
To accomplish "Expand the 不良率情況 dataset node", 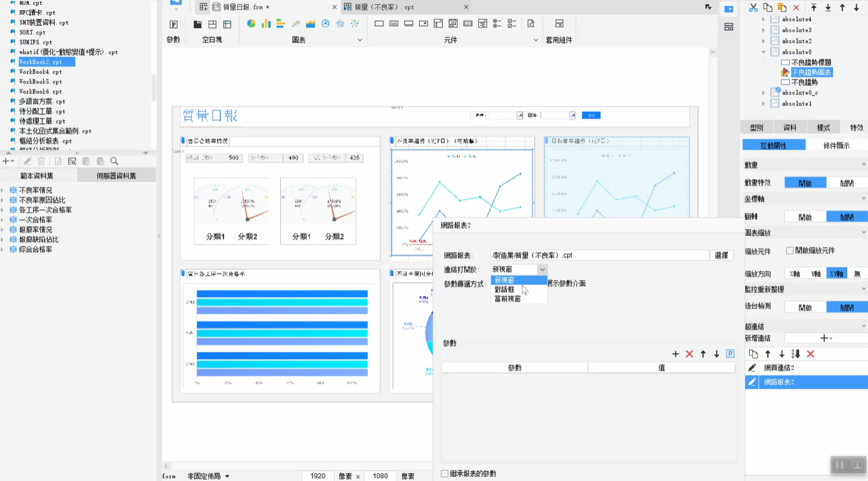I will [3, 191].
